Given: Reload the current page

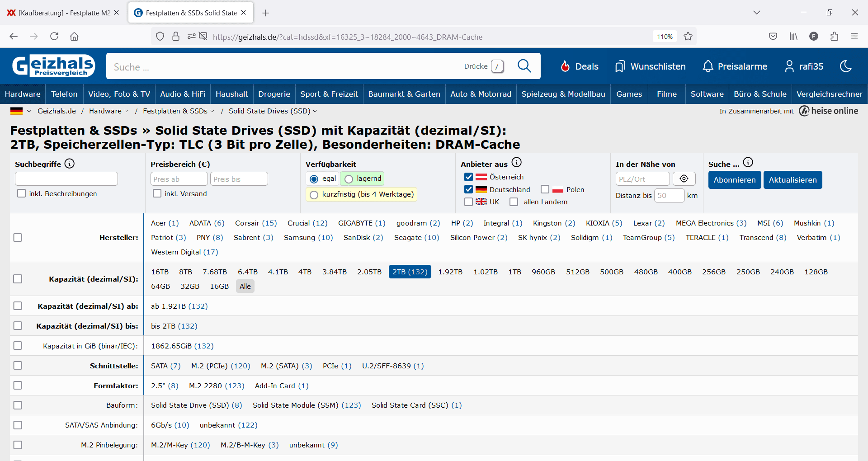Looking at the screenshot, I should (x=54, y=37).
